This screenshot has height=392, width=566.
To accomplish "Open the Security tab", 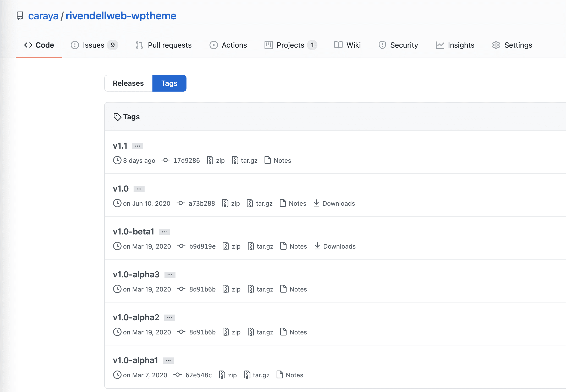I will [398, 45].
